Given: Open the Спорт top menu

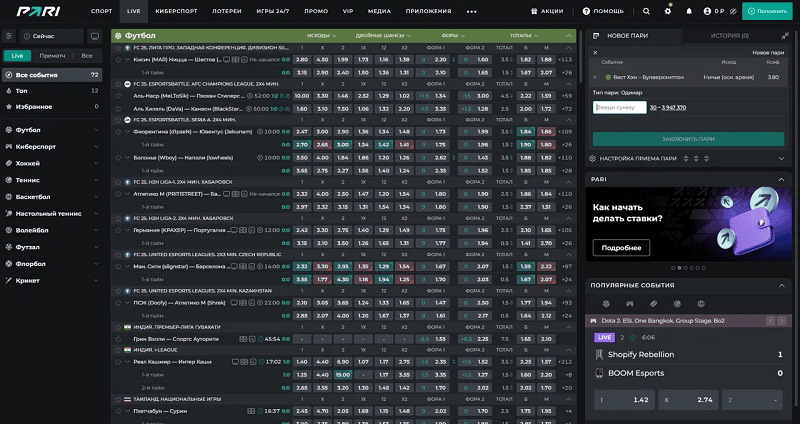Looking at the screenshot, I should coord(102,11).
